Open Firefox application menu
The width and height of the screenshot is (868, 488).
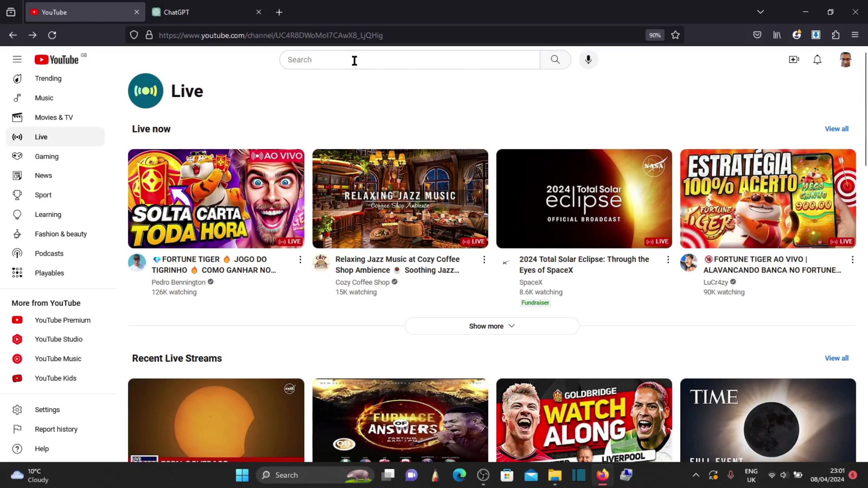pyautogui.click(x=855, y=35)
